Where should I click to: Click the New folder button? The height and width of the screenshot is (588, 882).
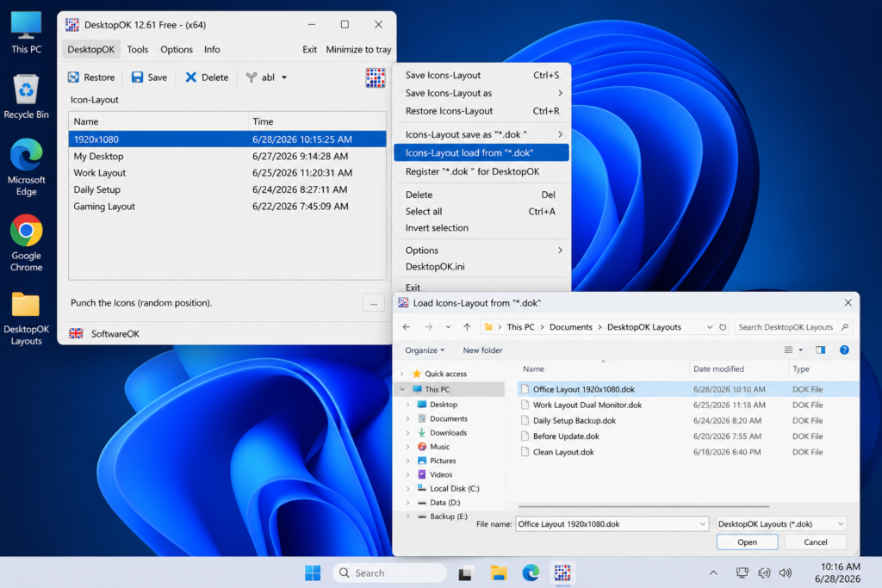482,350
